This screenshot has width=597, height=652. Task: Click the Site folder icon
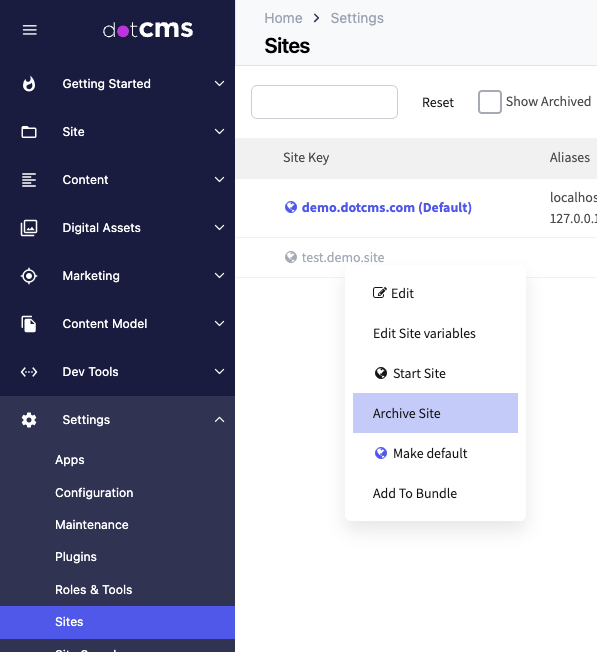pos(29,132)
